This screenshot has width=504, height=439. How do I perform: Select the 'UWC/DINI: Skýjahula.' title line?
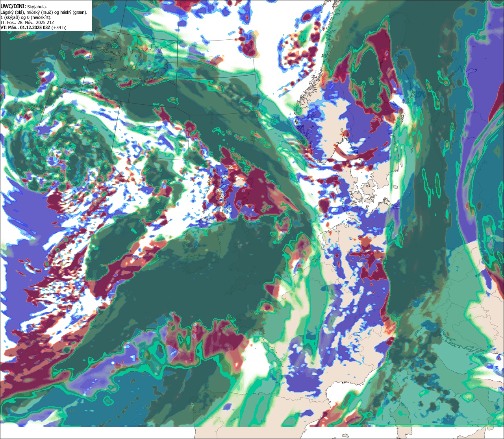pyautogui.click(x=24, y=7)
